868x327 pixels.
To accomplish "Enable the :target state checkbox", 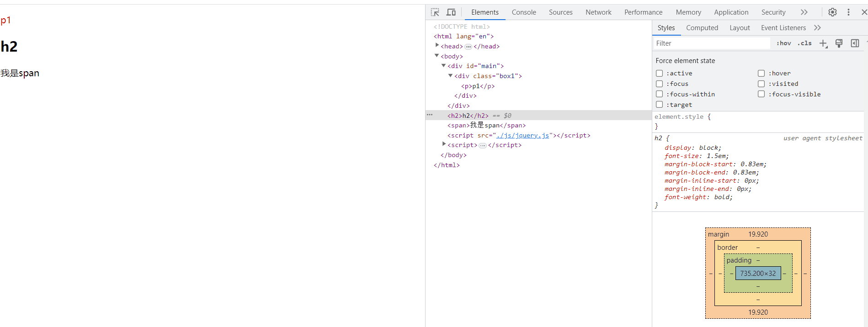I will coord(659,105).
